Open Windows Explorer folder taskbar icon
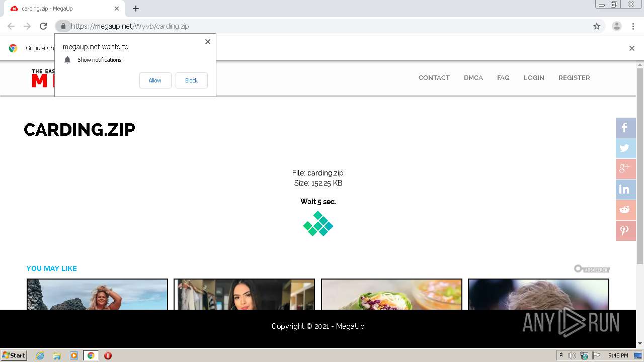 click(x=57, y=355)
